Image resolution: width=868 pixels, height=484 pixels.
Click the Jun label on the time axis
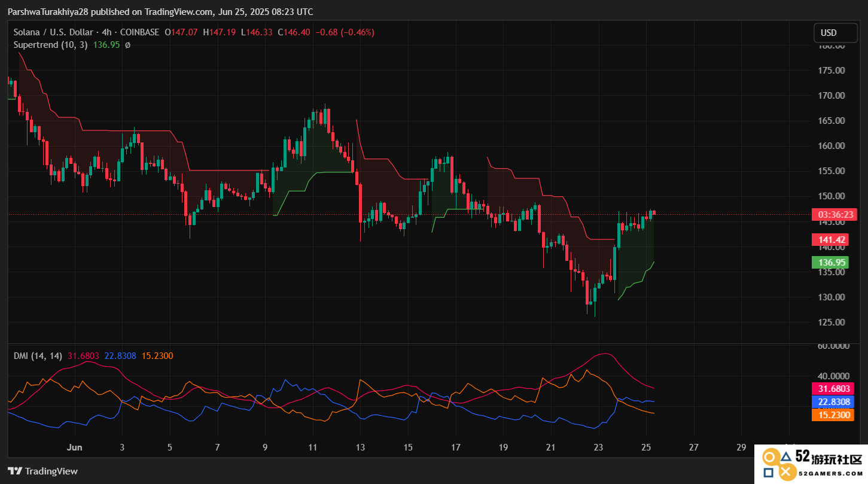point(74,448)
